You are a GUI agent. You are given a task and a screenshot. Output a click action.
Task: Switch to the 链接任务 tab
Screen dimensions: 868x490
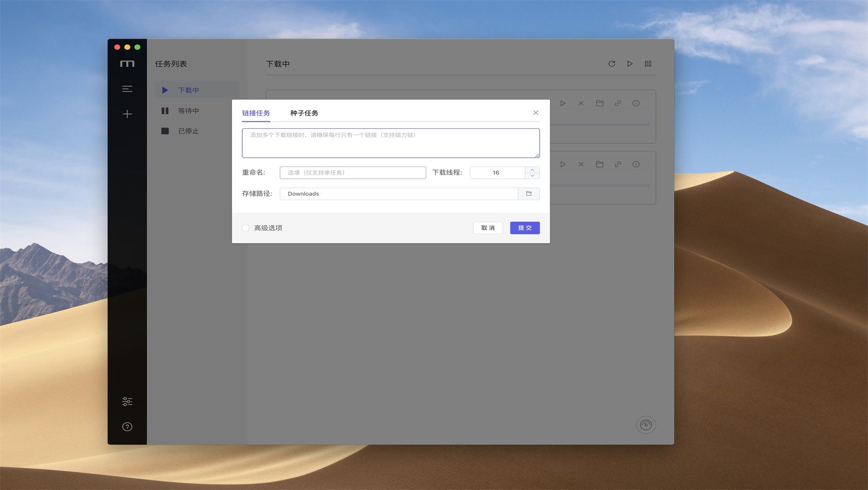click(x=256, y=113)
